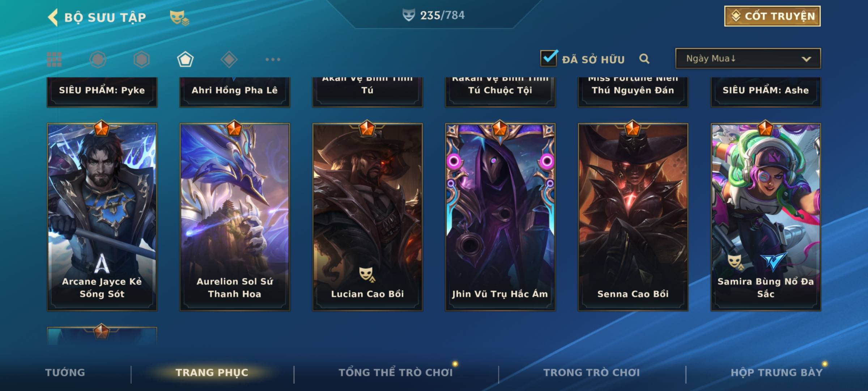
Task: Click the Ngày Mua dropdown chevron arrow
Action: pyautogui.click(x=806, y=59)
